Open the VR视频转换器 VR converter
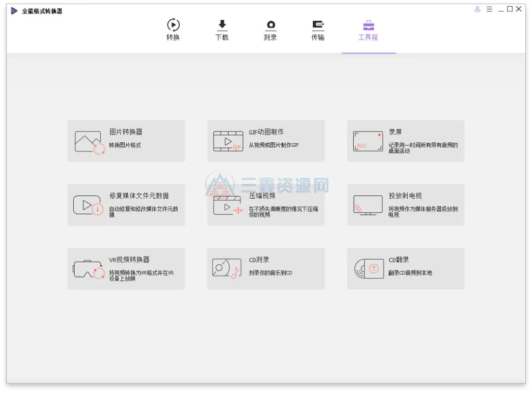 (125, 268)
